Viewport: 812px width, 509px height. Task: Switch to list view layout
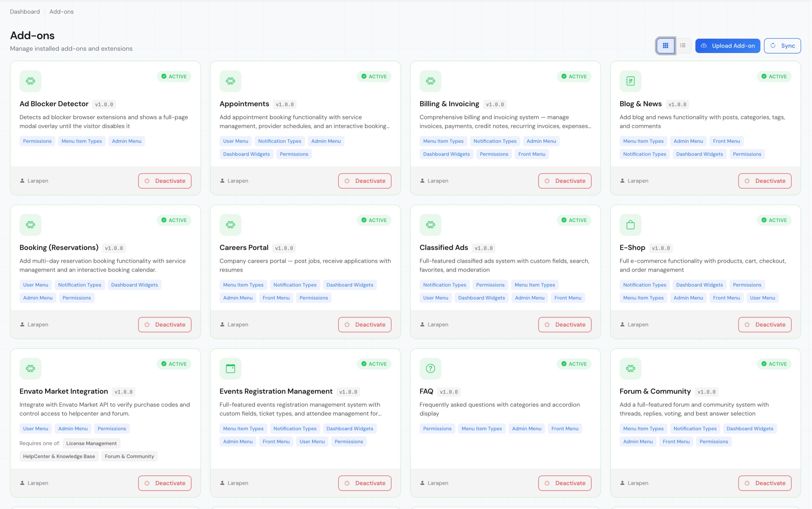[x=683, y=45]
